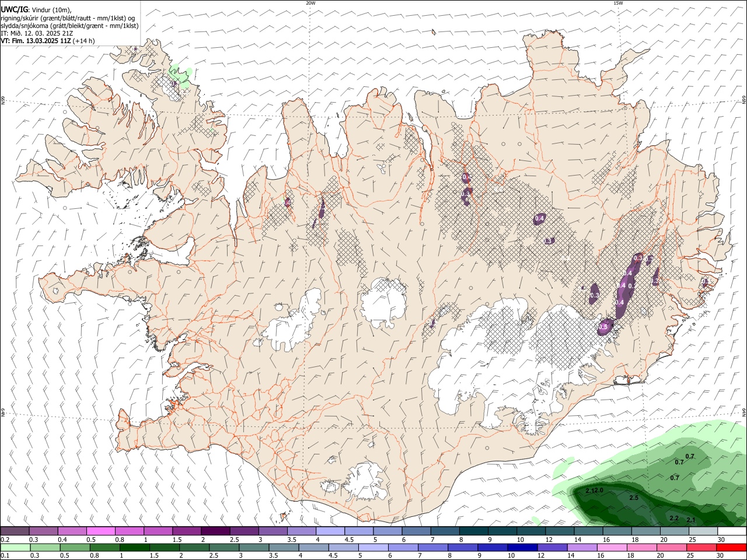This screenshot has width=747, height=560.
Task: Select the bright red 30 swatch, bottom scale
Action: point(731,547)
